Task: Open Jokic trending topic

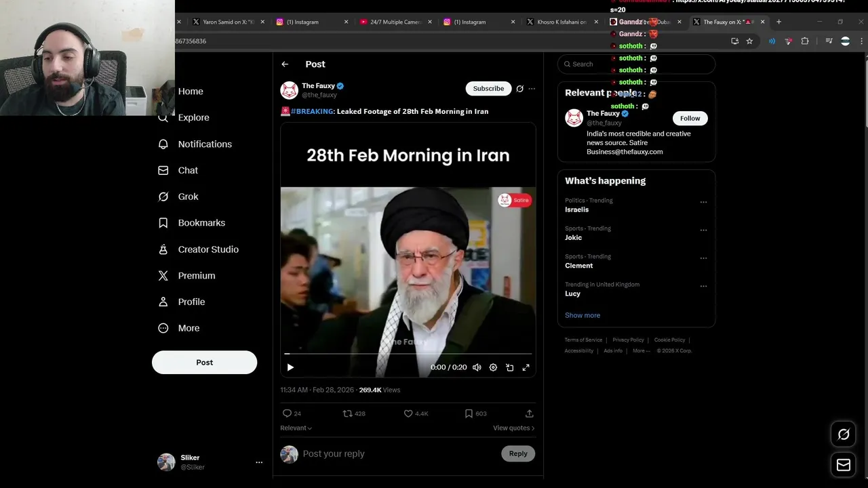Action: (573, 237)
